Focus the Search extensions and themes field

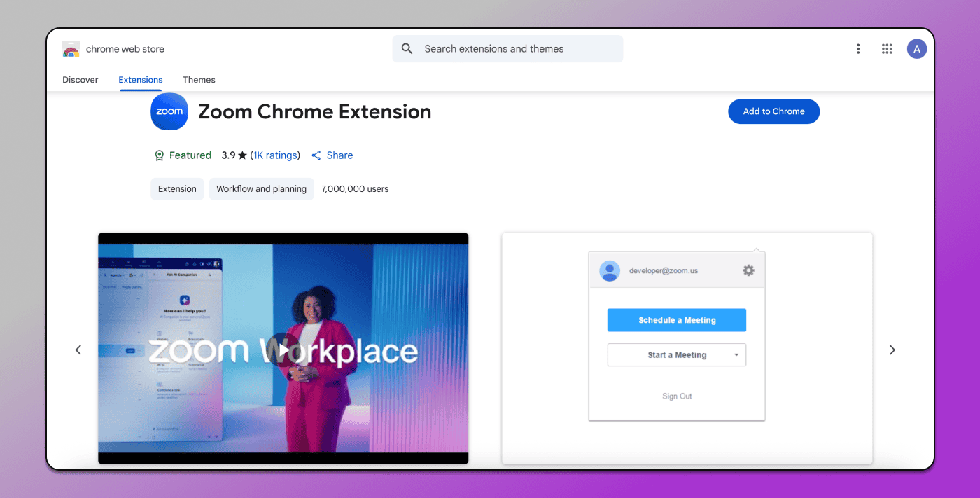click(507, 49)
